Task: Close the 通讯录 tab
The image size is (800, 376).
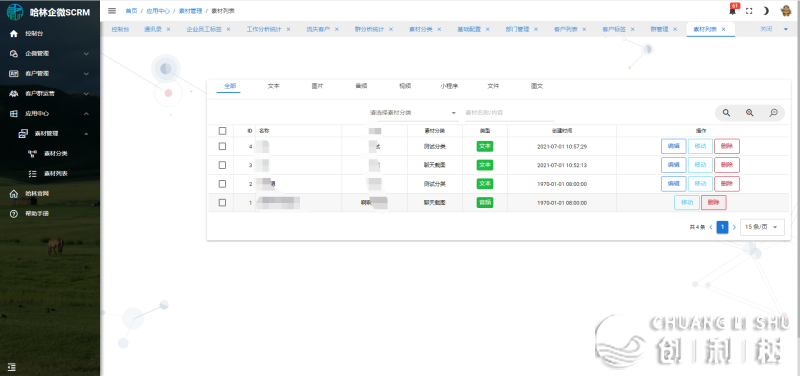Action: [x=168, y=30]
